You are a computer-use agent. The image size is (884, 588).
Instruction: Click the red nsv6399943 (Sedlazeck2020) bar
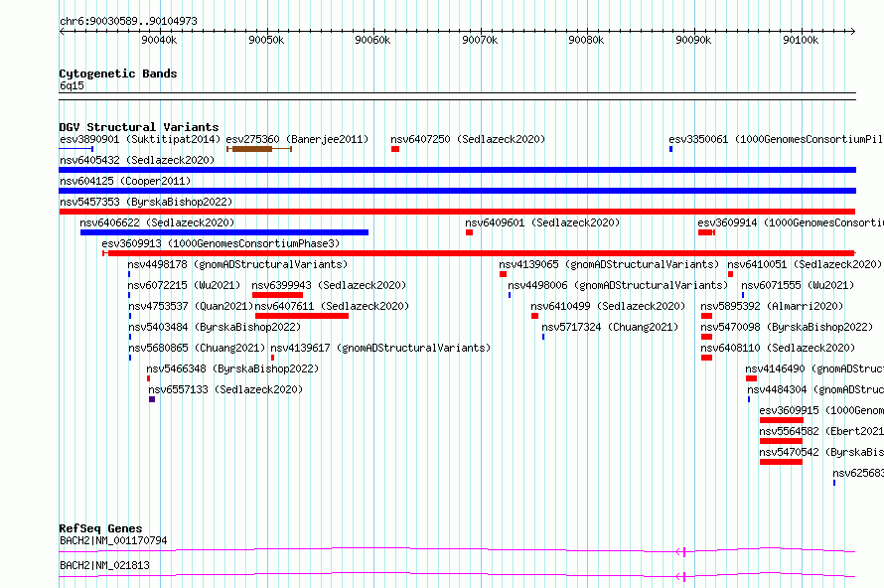click(277, 295)
